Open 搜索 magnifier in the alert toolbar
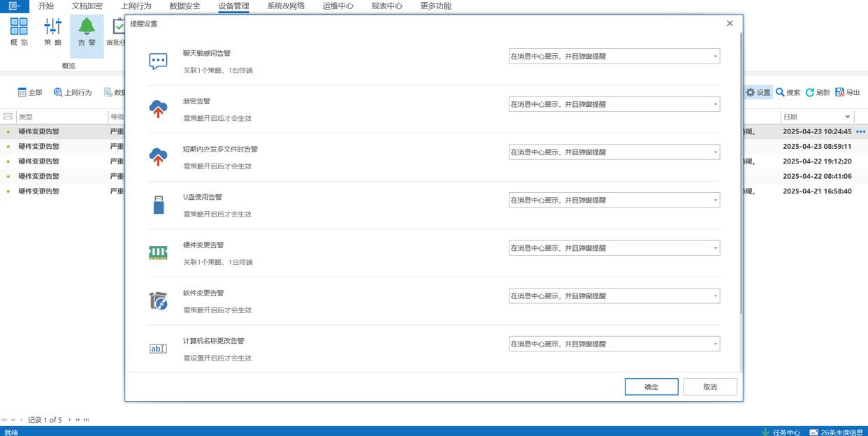This screenshot has height=436, width=868. click(788, 92)
